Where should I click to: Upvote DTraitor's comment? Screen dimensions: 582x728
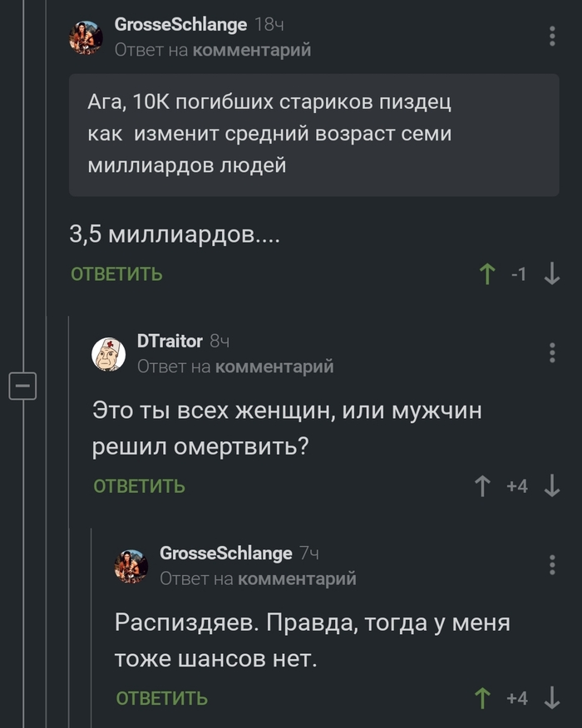point(483,486)
